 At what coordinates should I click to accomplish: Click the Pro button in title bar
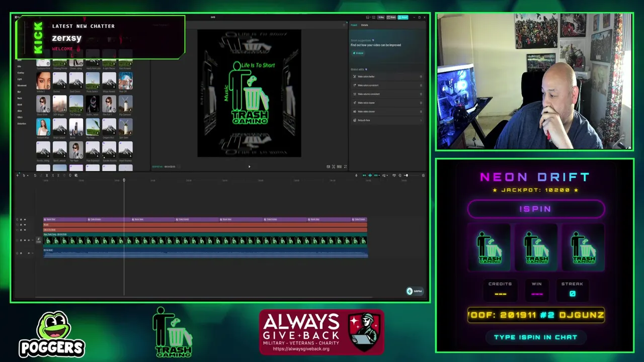point(381,17)
